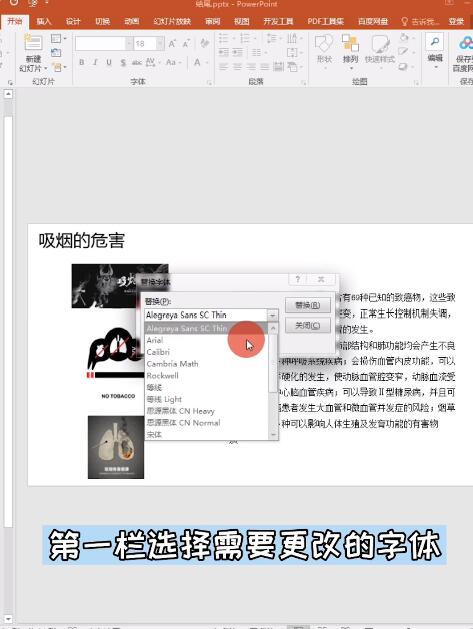Click the text direction icon
The image size is (473, 629).
click(293, 39)
